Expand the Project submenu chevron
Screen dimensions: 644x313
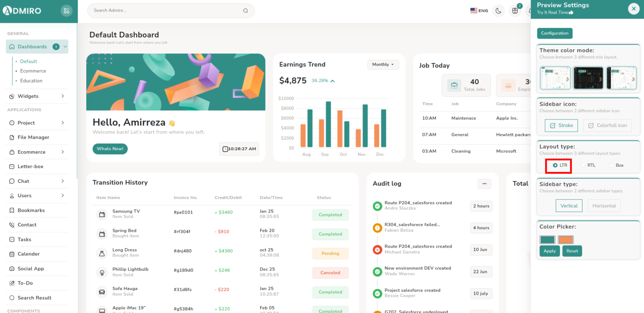[x=63, y=123]
